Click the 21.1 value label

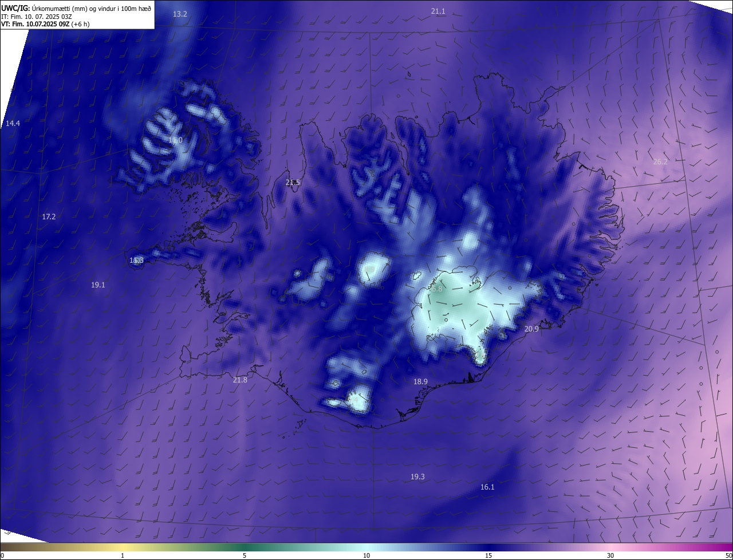(438, 11)
